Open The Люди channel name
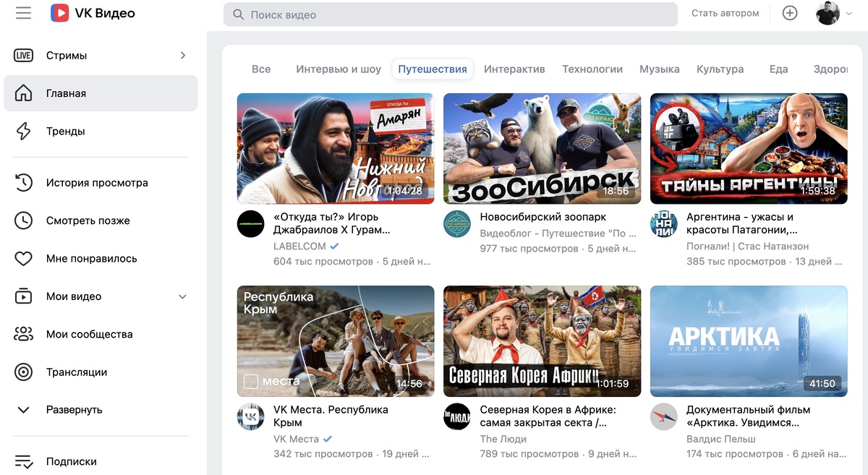This screenshot has width=868, height=475. pos(503,439)
